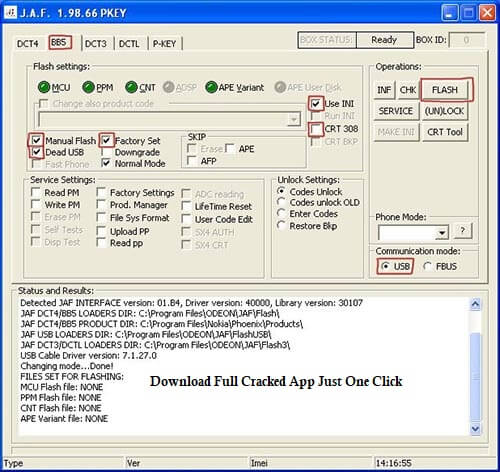The width and height of the screenshot is (500, 472).
Task: Select FBUS communication mode
Action: pos(428,266)
